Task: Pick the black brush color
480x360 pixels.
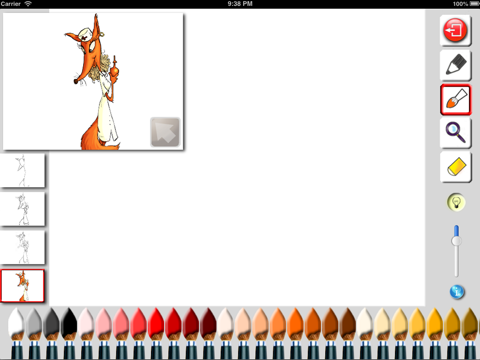Action: pyautogui.click(x=69, y=332)
